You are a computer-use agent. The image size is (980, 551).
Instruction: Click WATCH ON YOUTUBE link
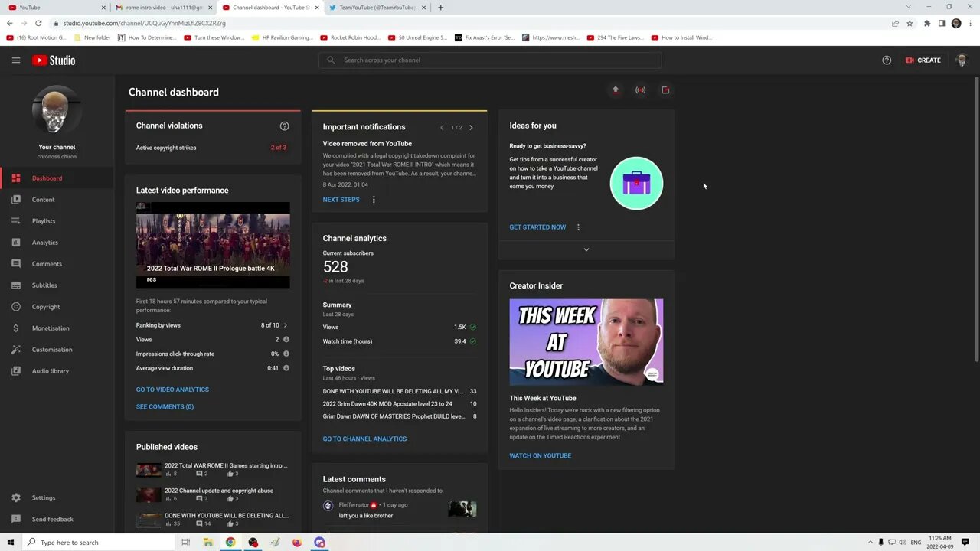541,456
